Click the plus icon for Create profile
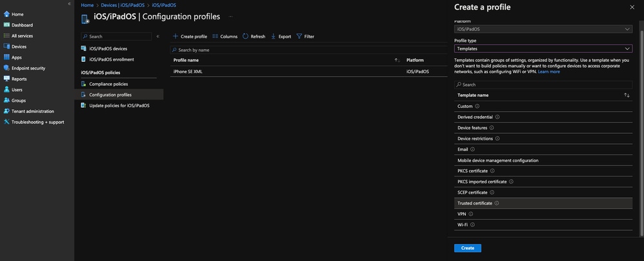The image size is (644, 261). [176, 36]
